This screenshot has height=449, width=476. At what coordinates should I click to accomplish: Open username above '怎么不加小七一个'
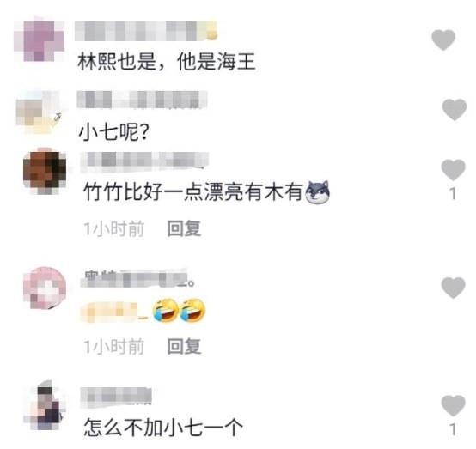coord(116,397)
